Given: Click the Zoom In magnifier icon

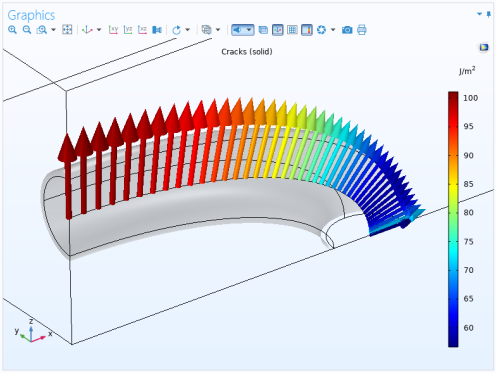Looking at the screenshot, I should click(x=12, y=30).
